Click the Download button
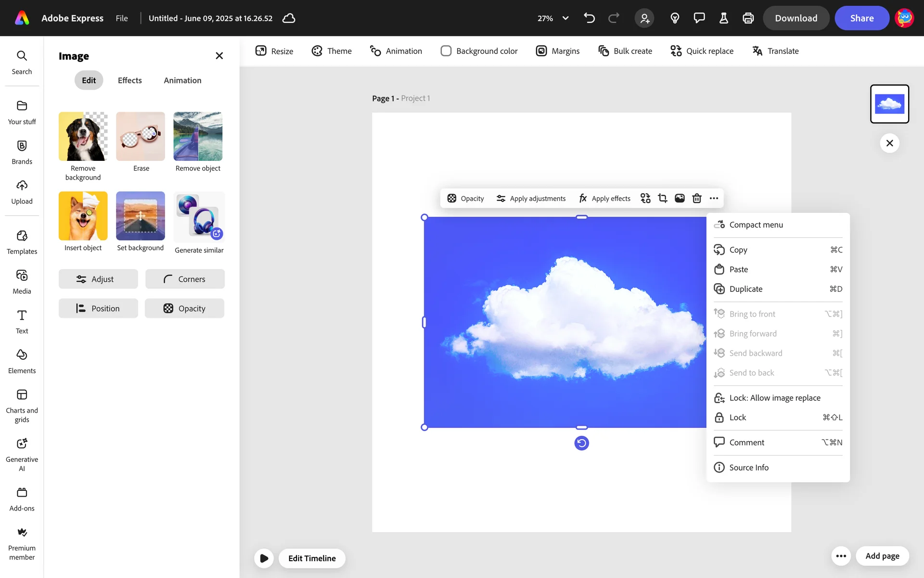Screen dimensions: 924x578 [796, 18]
